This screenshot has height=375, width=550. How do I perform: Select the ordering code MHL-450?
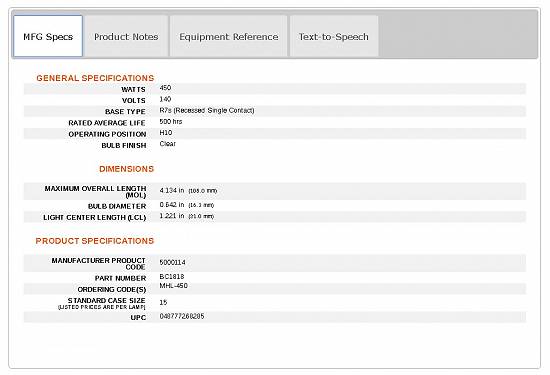point(174,286)
